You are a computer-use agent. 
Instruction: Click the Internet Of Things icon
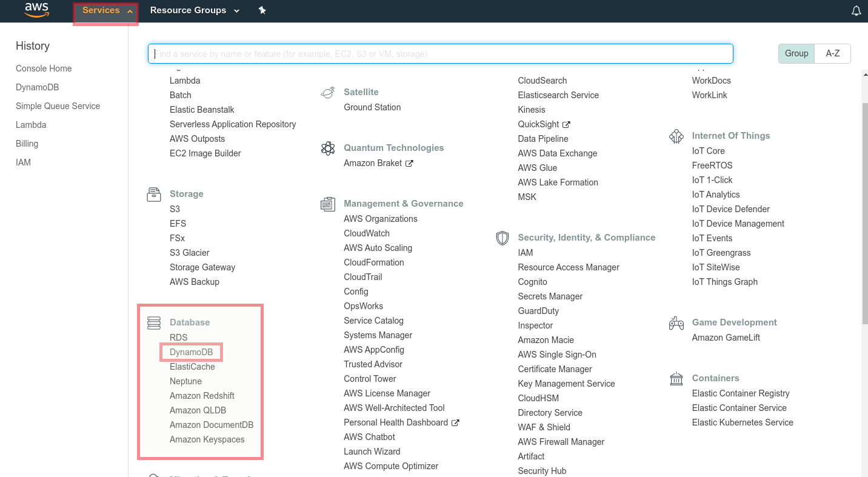pyautogui.click(x=676, y=136)
